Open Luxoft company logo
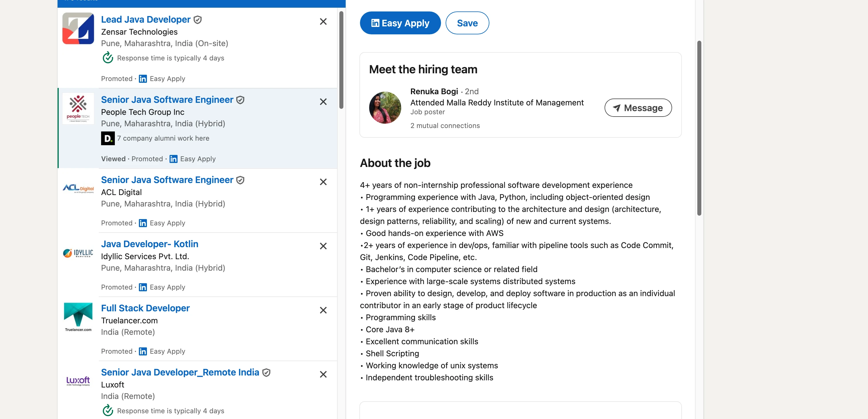This screenshot has width=868, height=419. pyautogui.click(x=78, y=381)
